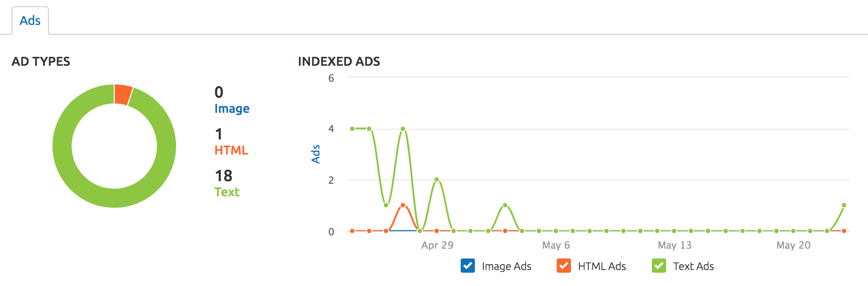
Task: Toggle the HTML Ads checkbox
Action: coord(564,266)
